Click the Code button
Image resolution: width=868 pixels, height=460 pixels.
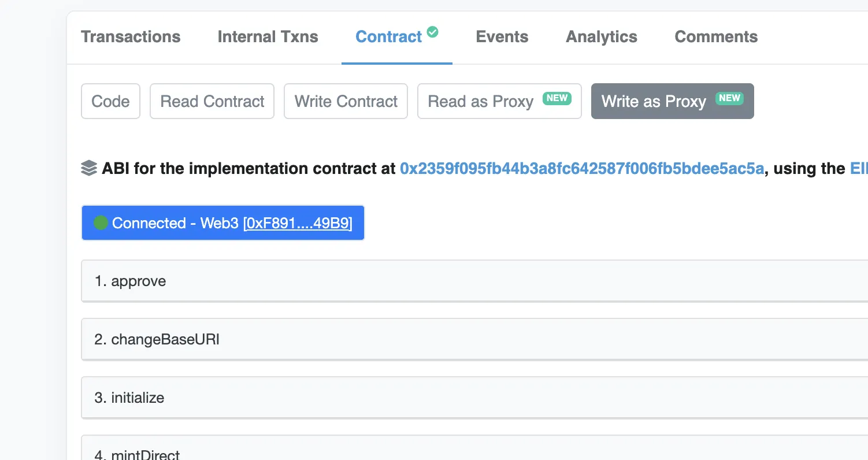(110, 102)
